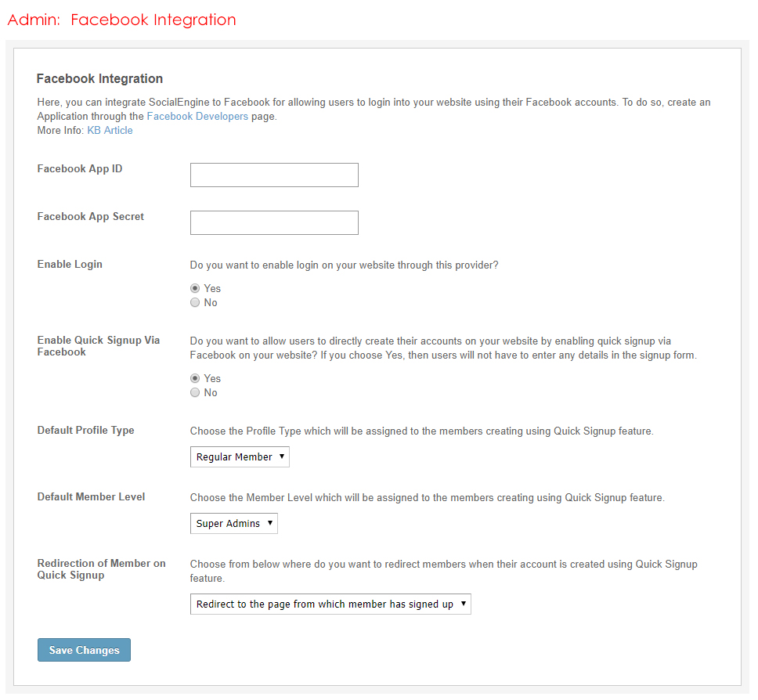Click the 'Default Profile Type' label
758x700 pixels.
click(x=85, y=431)
